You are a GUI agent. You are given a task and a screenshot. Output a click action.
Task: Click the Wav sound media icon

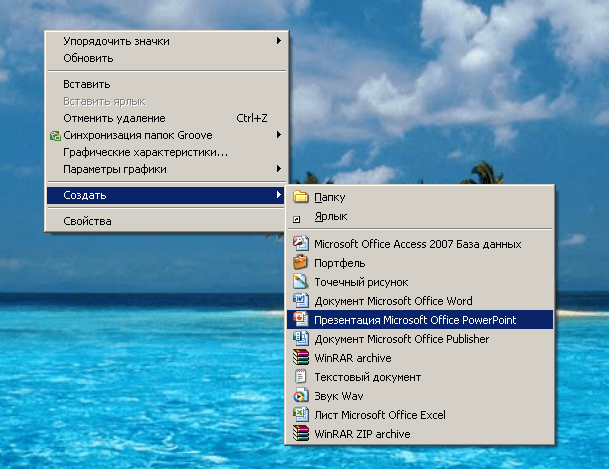pyautogui.click(x=300, y=396)
